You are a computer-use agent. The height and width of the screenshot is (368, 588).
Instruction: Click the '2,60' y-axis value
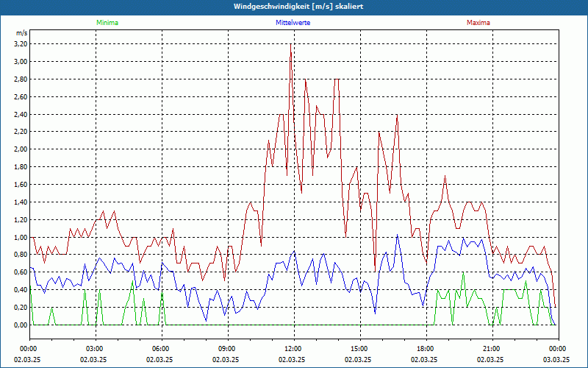coord(21,97)
